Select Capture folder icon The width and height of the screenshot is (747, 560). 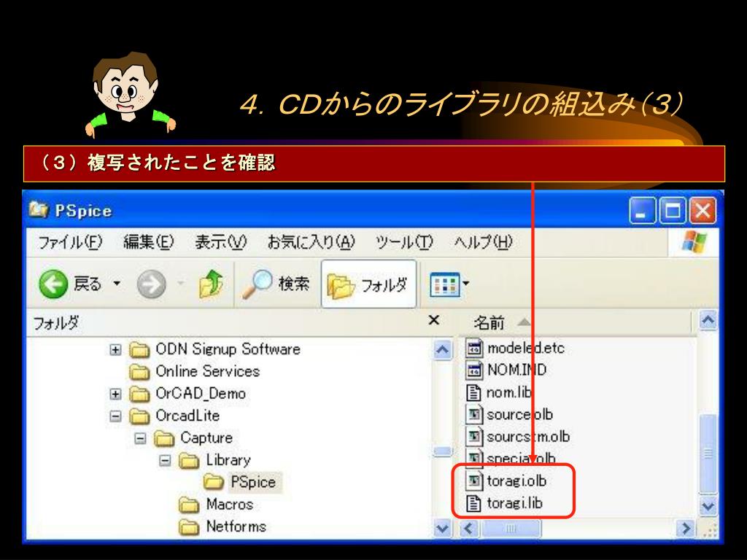(164, 438)
